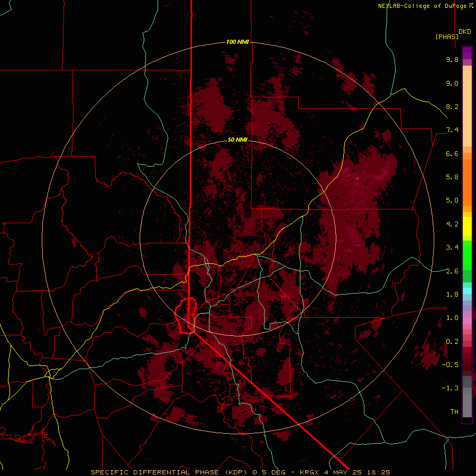The height and width of the screenshot is (476, 476).
Task: Click the 9.8 value on color scale
Action: (x=452, y=59)
